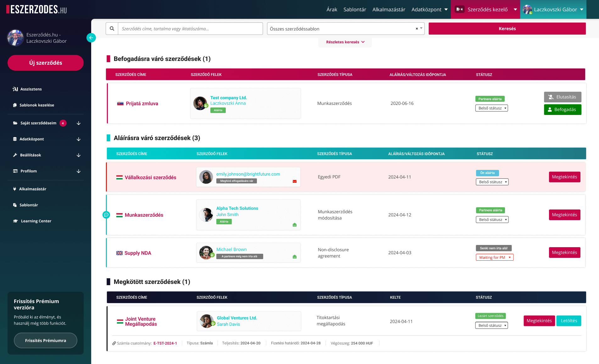Viewport: 599px width, 364px height.
Task: Open invoice link E-TST-2024-1
Action: coord(165,343)
